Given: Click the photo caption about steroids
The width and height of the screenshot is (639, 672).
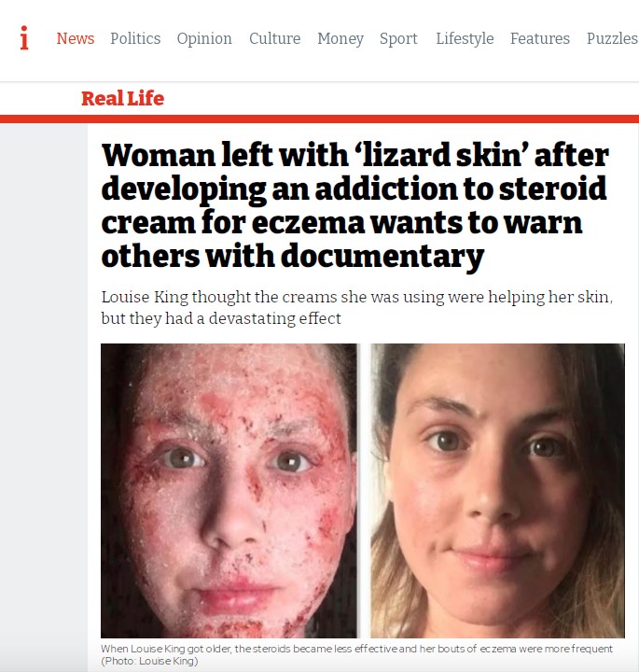Looking at the screenshot, I should [356, 649].
